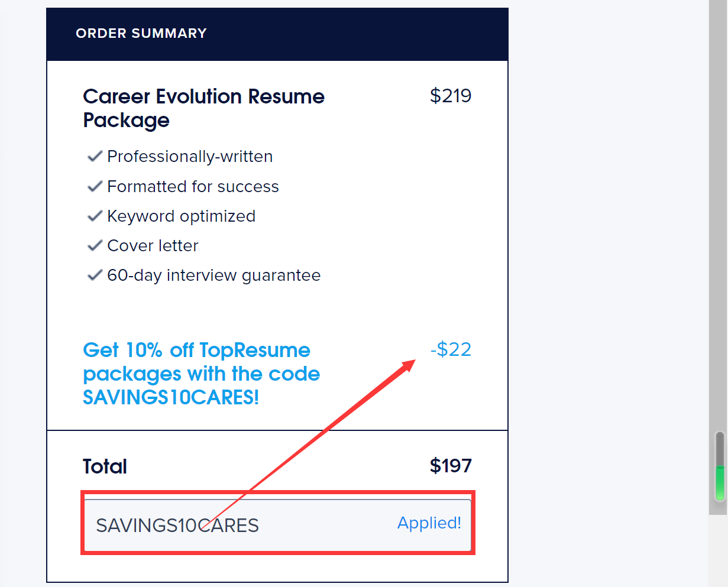Select the $219 package price
The image size is (728, 587).
[451, 96]
